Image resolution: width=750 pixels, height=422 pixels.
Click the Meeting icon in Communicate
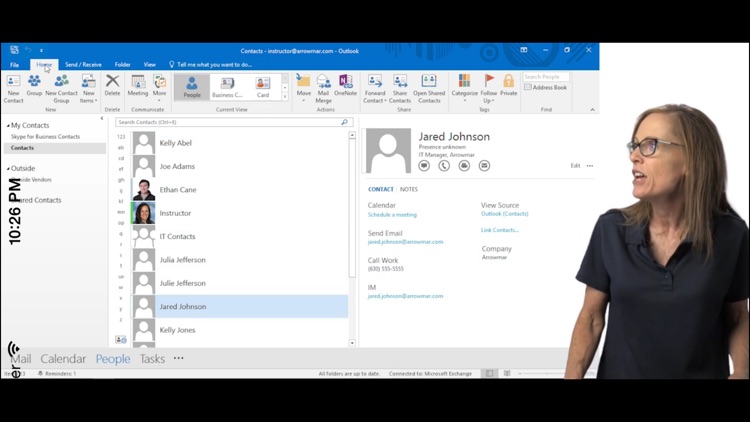coord(138,85)
